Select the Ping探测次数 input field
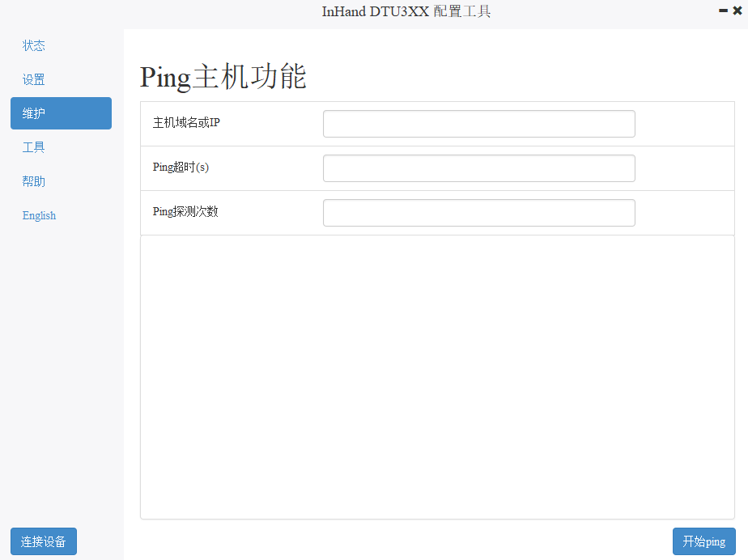The image size is (748, 560). coord(478,213)
